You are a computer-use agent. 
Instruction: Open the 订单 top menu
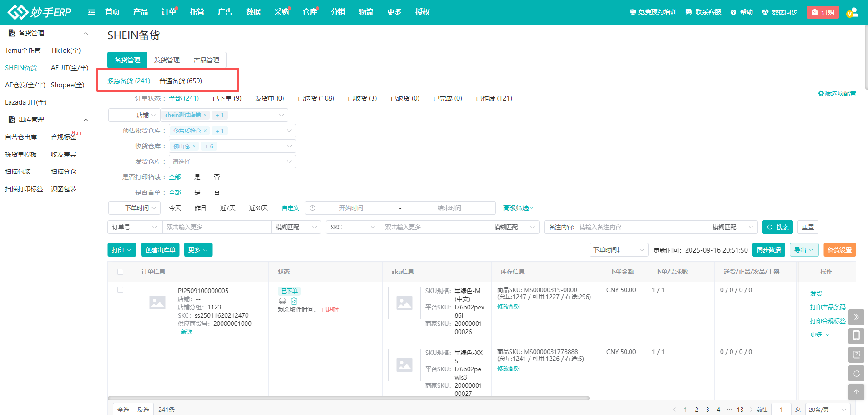point(169,12)
